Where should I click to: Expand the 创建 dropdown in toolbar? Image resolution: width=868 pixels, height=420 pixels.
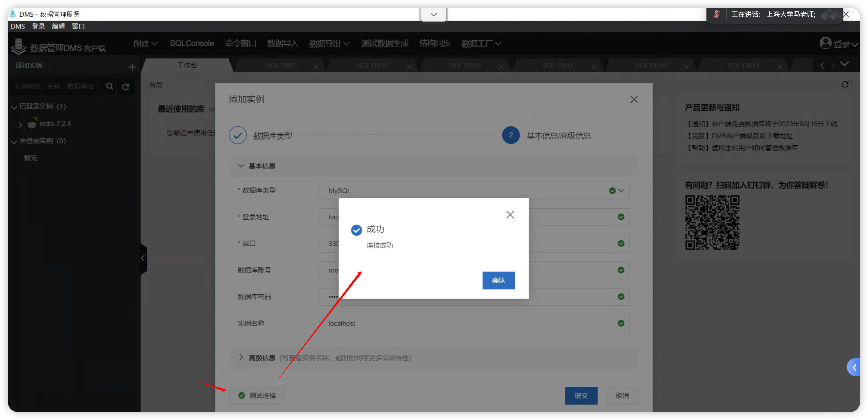(143, 44)
